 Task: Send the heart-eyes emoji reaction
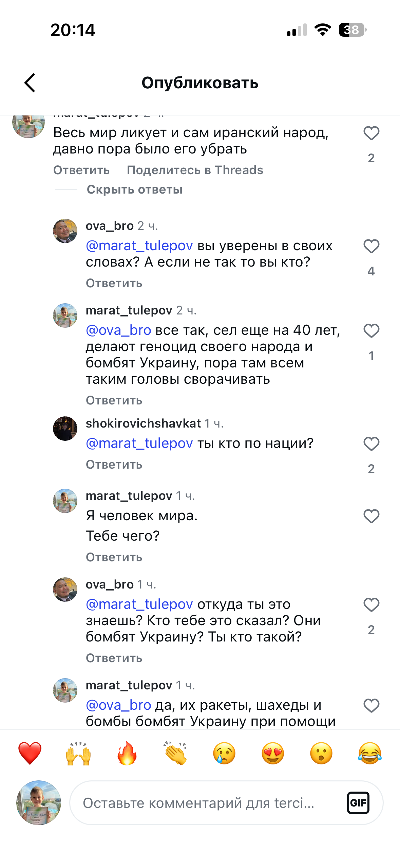pyautogui.click(x=272, y=753)
